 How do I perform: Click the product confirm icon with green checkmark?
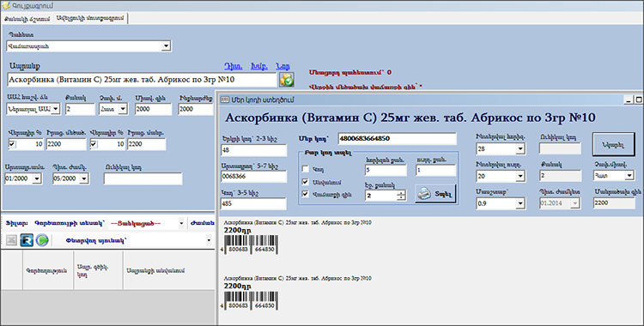pos(287,80)
